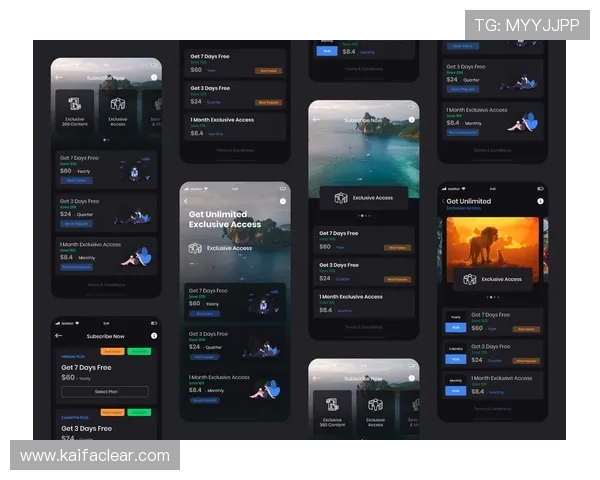
Task: Click the Get Unlimited Exclusive Access heading
Action: [225, 219]
